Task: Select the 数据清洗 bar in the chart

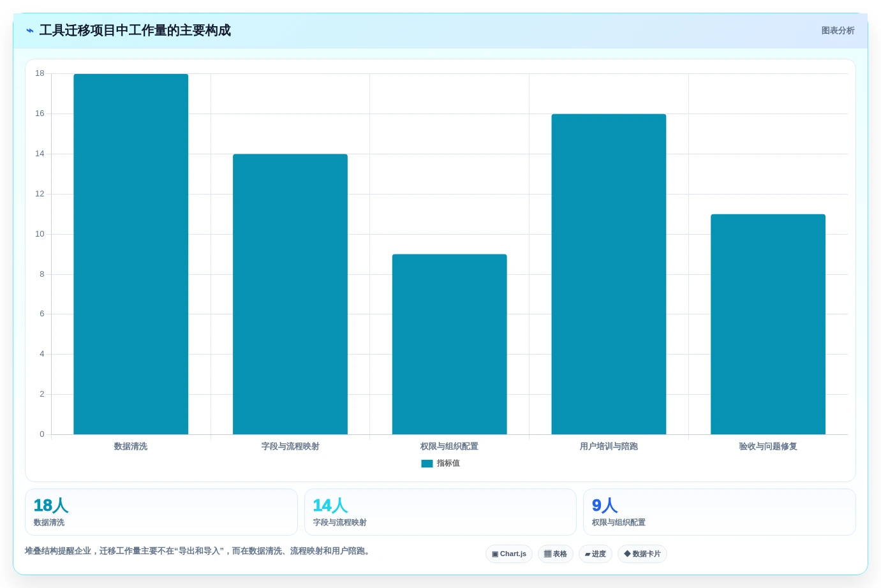Action: 131,254
